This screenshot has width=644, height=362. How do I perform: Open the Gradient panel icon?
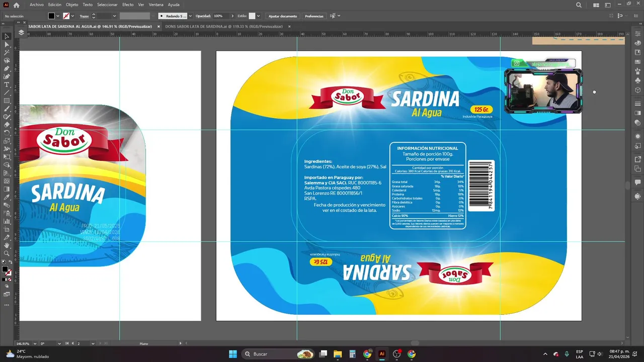coord(638,113)
